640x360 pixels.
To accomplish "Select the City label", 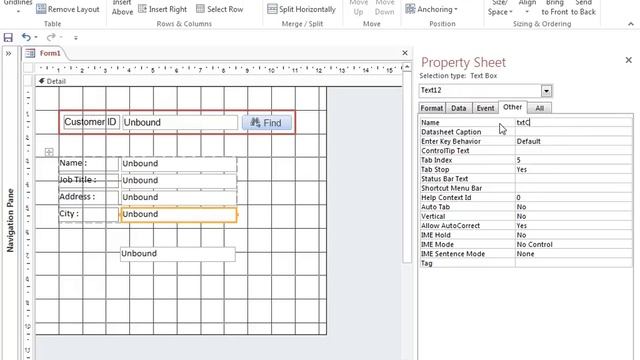I will (88, 214).
